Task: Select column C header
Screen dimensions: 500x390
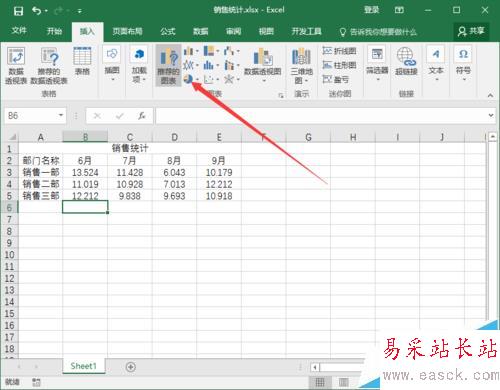Action: (x=130, y=137)
